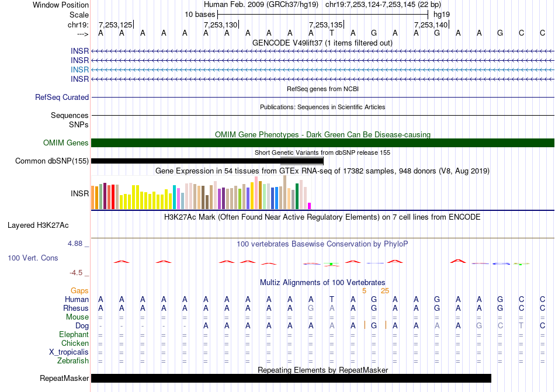Click the RepeatMasker track label
Viewport: 555px width, 392px height.
64,379
